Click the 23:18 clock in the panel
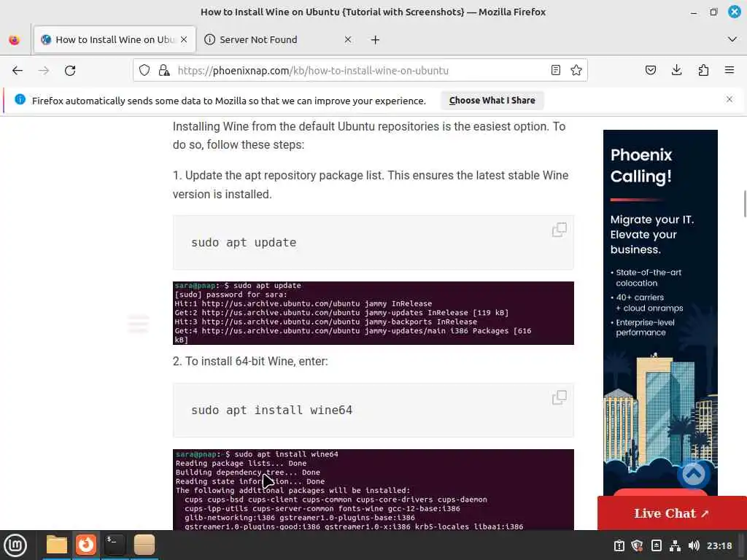This screenshot has height=560, width=747. pos(719,545)
